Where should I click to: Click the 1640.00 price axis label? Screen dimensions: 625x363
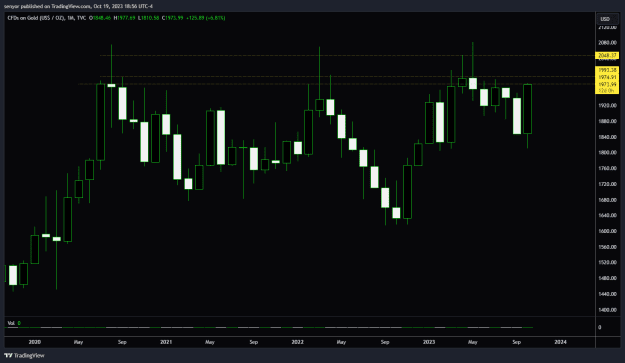607,216
